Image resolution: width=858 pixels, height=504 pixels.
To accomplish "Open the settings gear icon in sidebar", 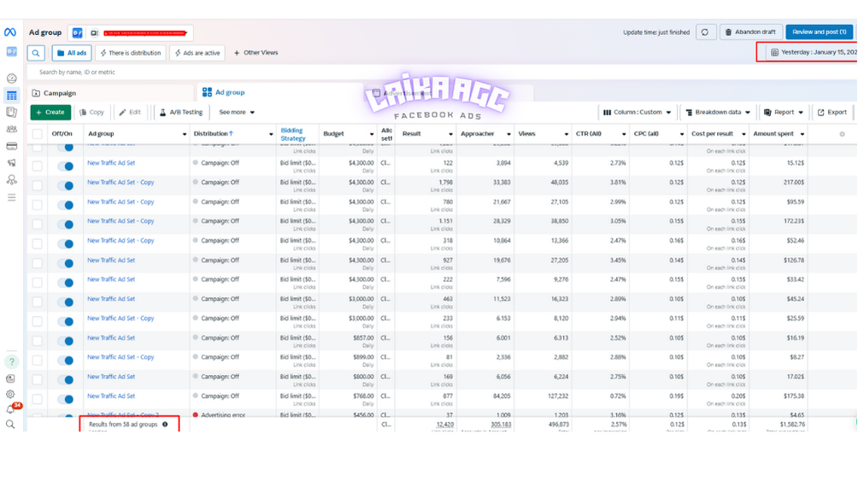I will point(10,394).
